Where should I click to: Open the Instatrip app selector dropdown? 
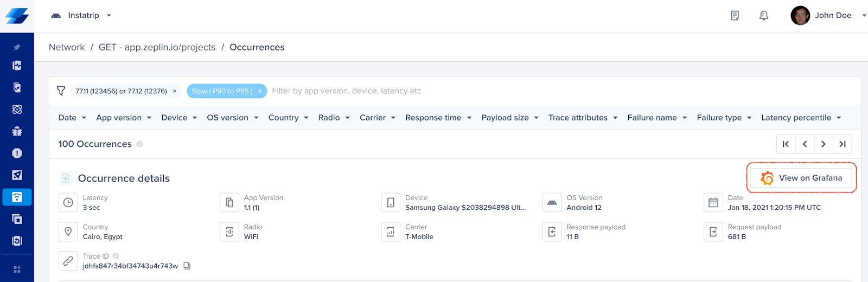pos(81,15)
